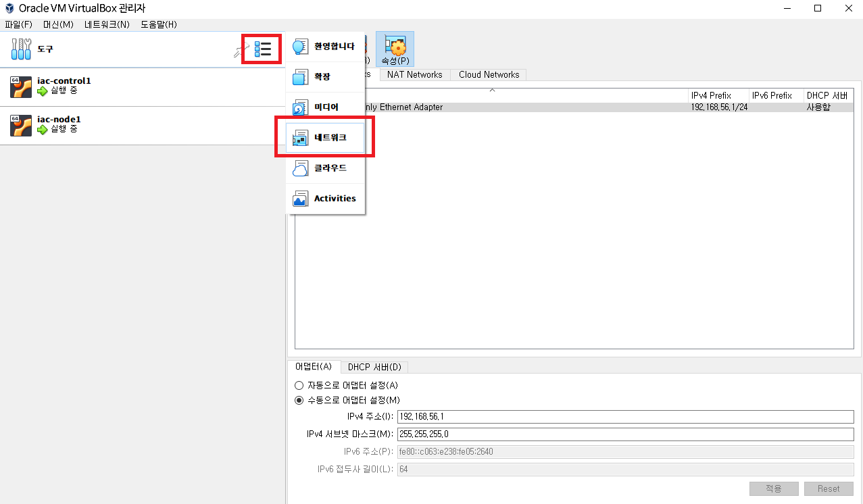Open the 네트워크(N) menu

point(107,24)
